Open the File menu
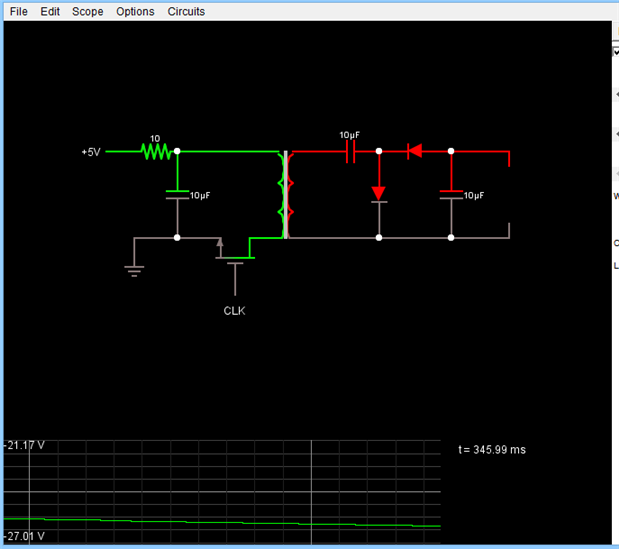Image resolution: width=619 pixels, height=549 pixels. [19, 11]
